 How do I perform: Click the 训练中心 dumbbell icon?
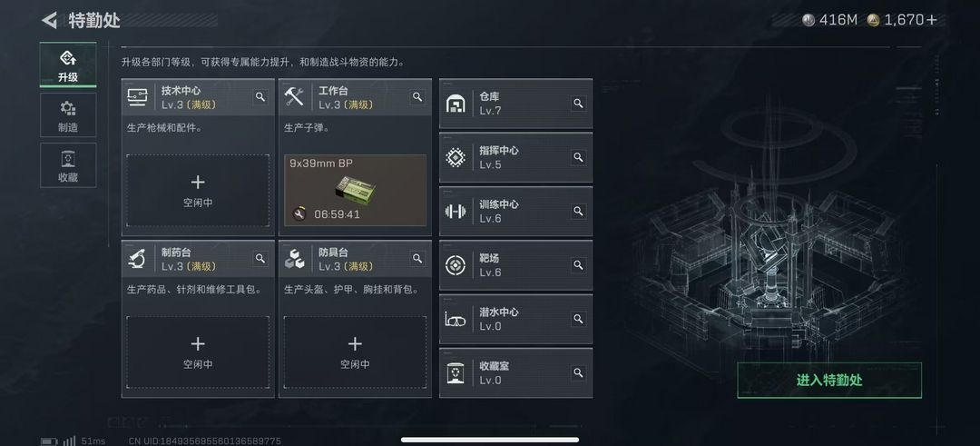click(x=455, y=212)
